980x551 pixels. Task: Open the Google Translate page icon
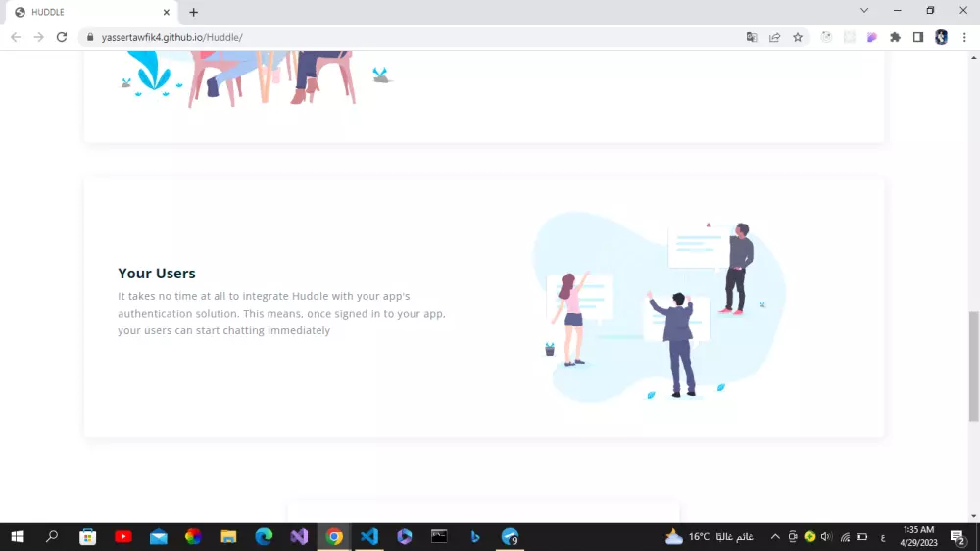click(x=752, y=37)
